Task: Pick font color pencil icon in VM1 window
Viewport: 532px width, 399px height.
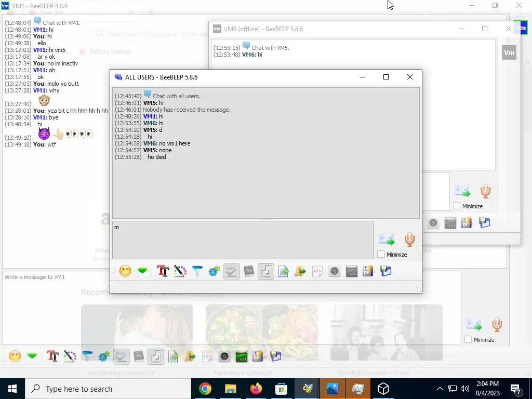Action: click(x=70, y=356)
